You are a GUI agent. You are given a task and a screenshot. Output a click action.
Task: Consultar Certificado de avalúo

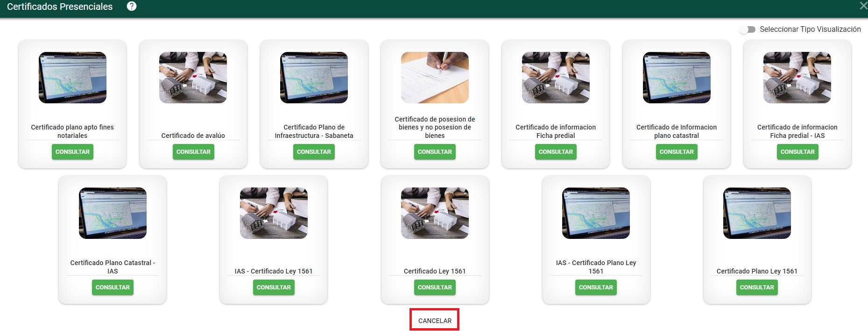pos(193,151)
